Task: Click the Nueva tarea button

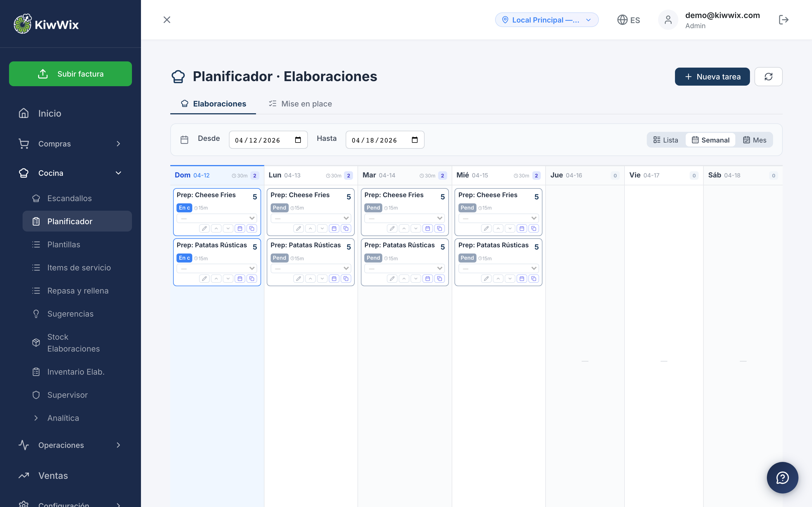Action: [712, 76]
